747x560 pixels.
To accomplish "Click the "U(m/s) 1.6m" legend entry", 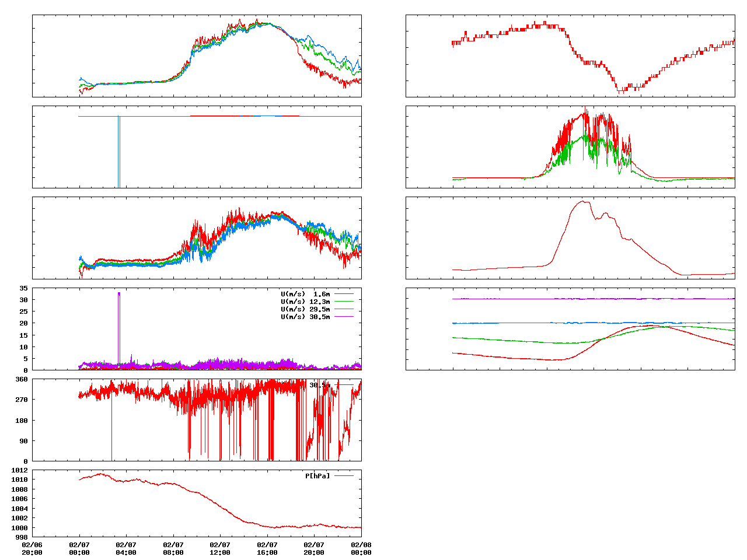I will 305,294.
